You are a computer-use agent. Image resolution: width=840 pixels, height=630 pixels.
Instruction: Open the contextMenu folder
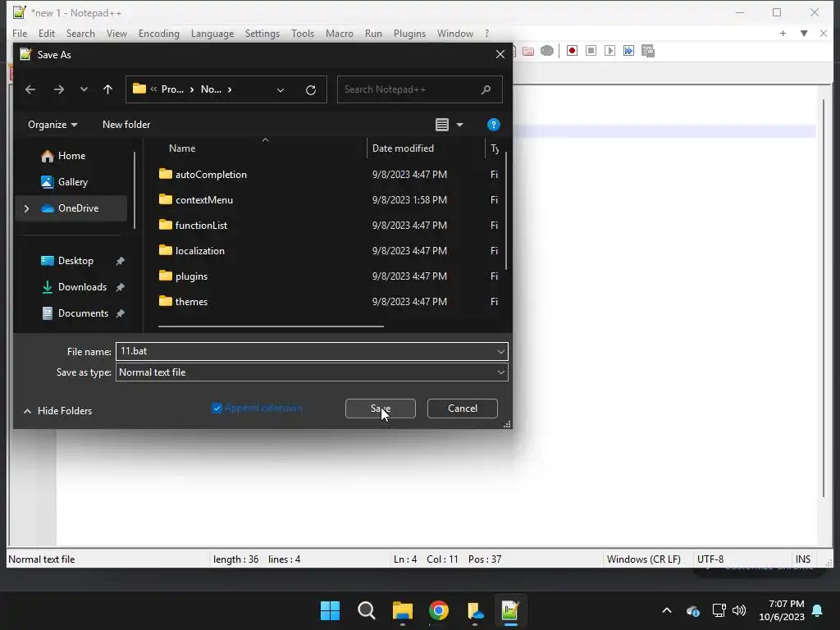tap(203, 200)
